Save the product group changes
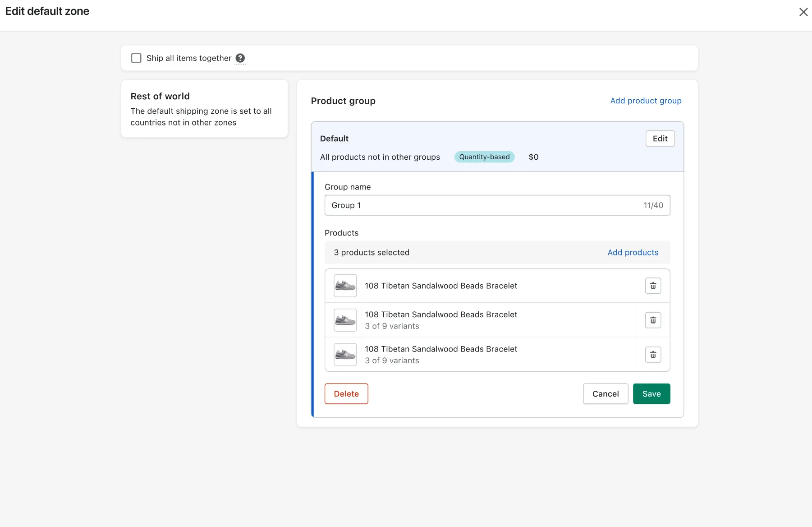812x527 pixels. pyautogui.click(x=651, y=394)
